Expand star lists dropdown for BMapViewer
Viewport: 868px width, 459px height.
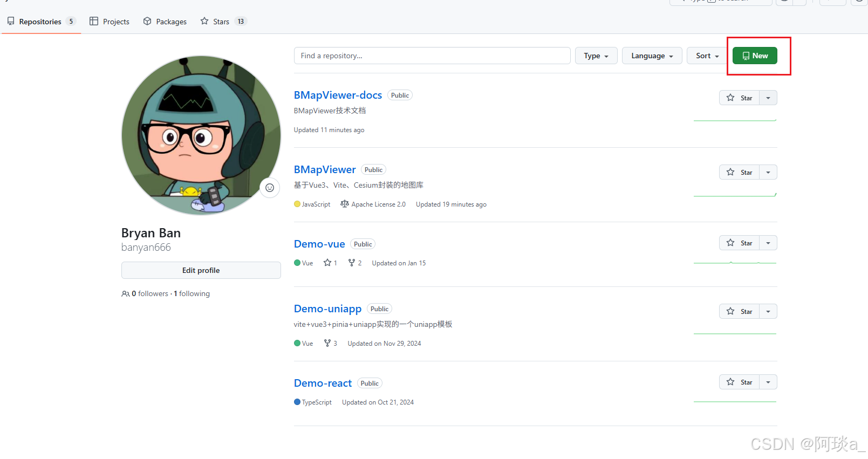point(768,172)
